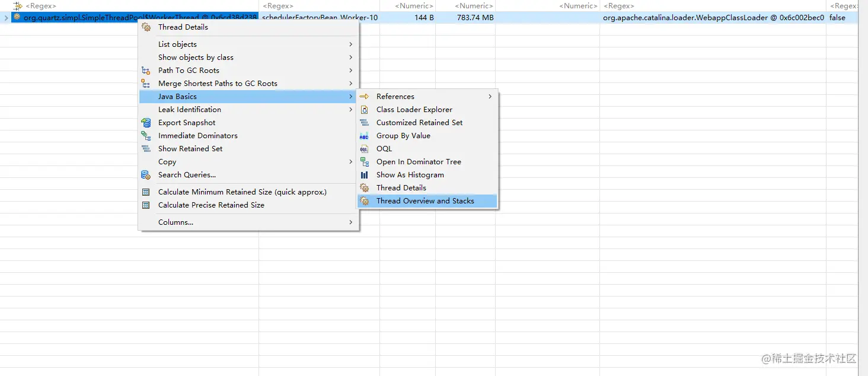Click the OQL icon in the submenu
868x376 pixels.
(x=364, y=149)
